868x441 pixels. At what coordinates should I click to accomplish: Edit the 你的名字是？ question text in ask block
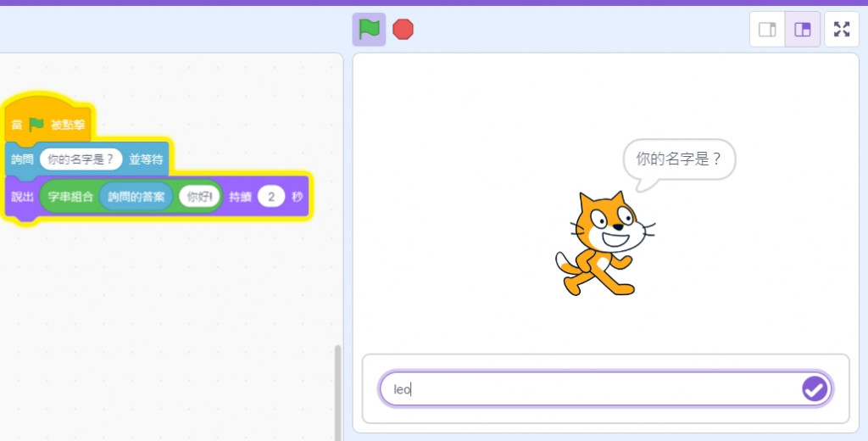pyautogui.click(x=81, y=159)
